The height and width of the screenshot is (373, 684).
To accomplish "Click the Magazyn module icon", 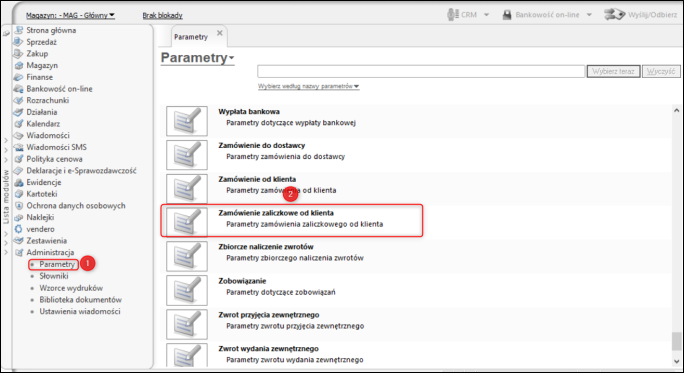I will click(x=18, y=65).
